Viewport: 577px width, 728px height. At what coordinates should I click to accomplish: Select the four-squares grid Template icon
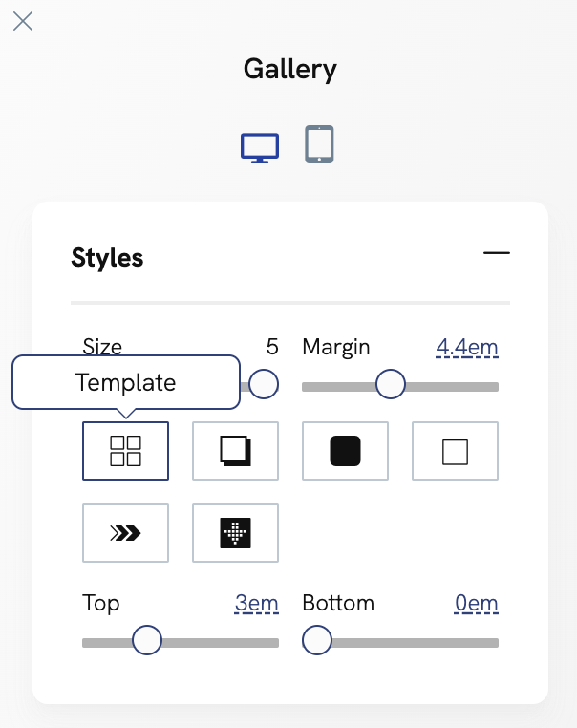click(125, 451)
